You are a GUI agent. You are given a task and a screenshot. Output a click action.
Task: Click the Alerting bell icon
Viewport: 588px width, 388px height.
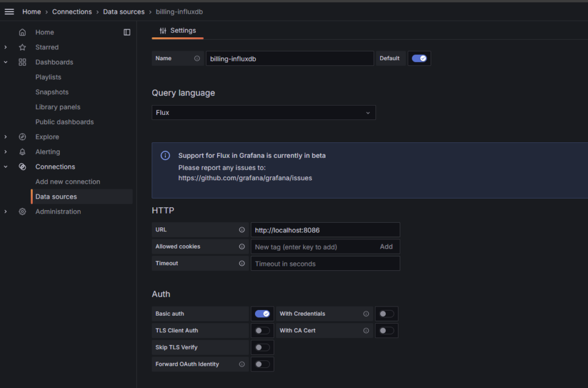click(22, 152)
